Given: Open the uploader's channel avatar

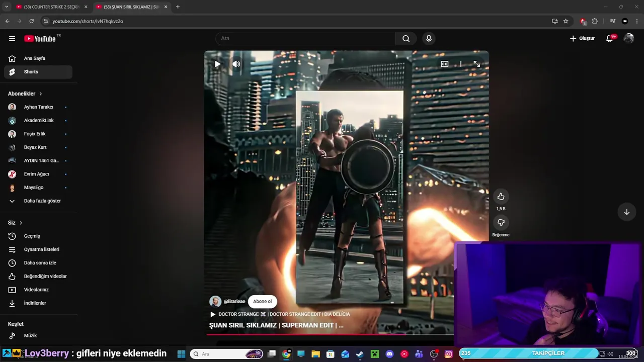Looking at the screenshot, I should [x=215, y=302].
